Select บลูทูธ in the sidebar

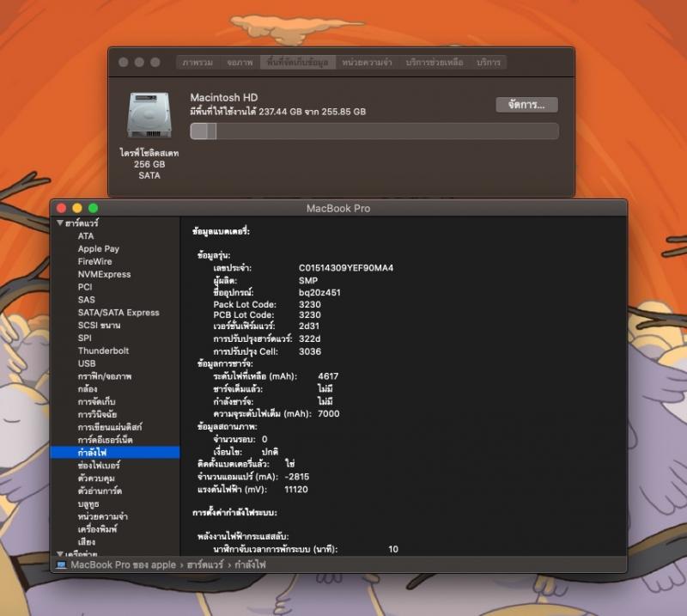[88, 503]
